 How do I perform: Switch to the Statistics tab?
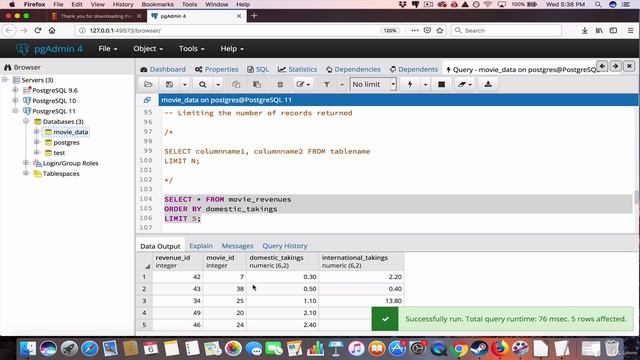[297, 69]
